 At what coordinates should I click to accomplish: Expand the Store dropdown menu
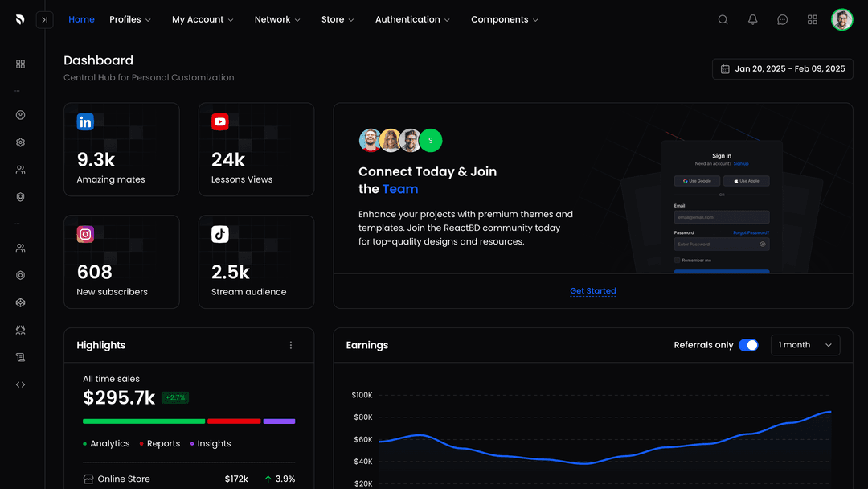(x=338, y=19)
